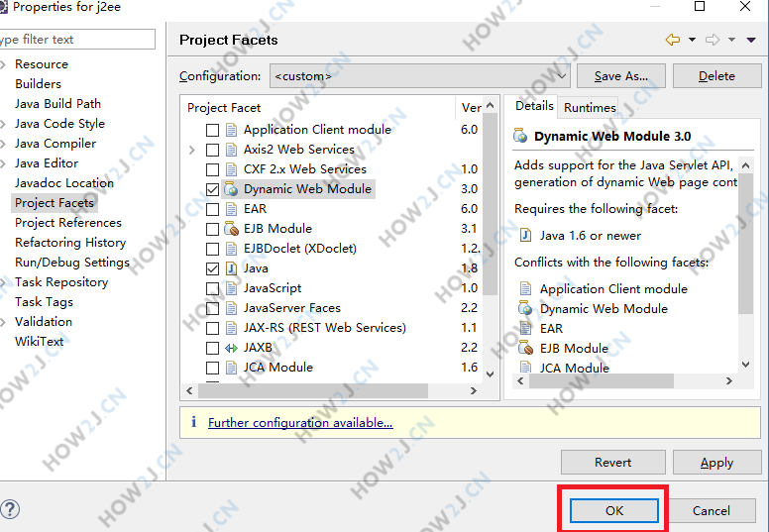Enable the Axis2 Web Services checkbox
The width and height of the screenshot is (769, 532).
click(212, 150)
